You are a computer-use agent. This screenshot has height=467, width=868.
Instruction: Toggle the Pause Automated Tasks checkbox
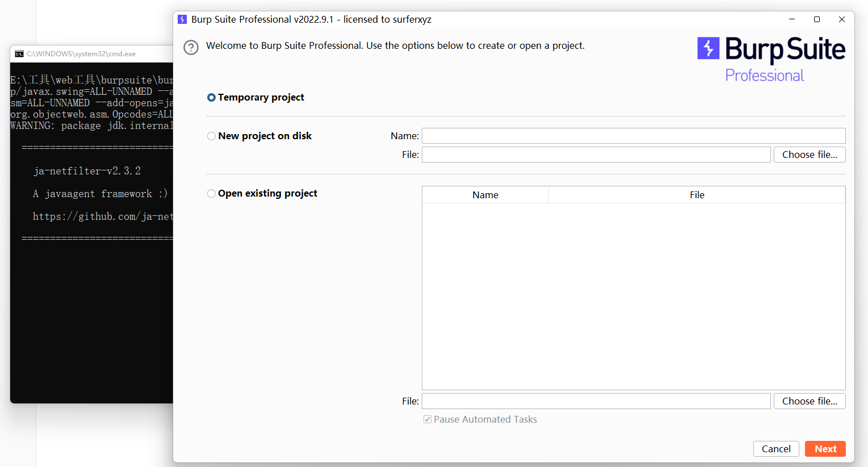[427, 419]
